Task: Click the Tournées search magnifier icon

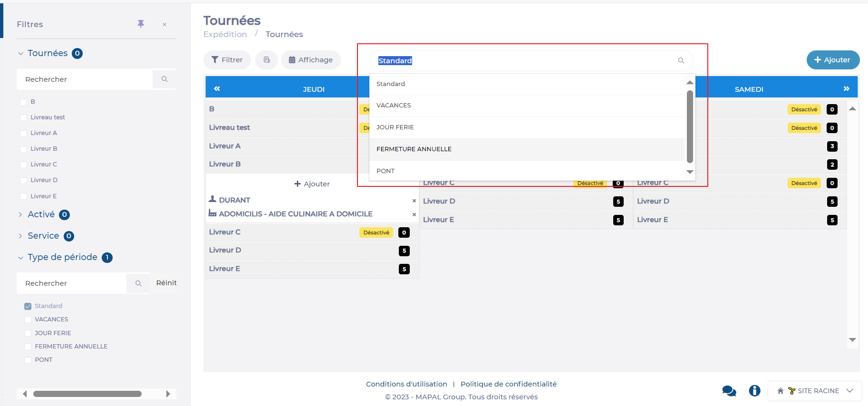Action: pos(164,79)
